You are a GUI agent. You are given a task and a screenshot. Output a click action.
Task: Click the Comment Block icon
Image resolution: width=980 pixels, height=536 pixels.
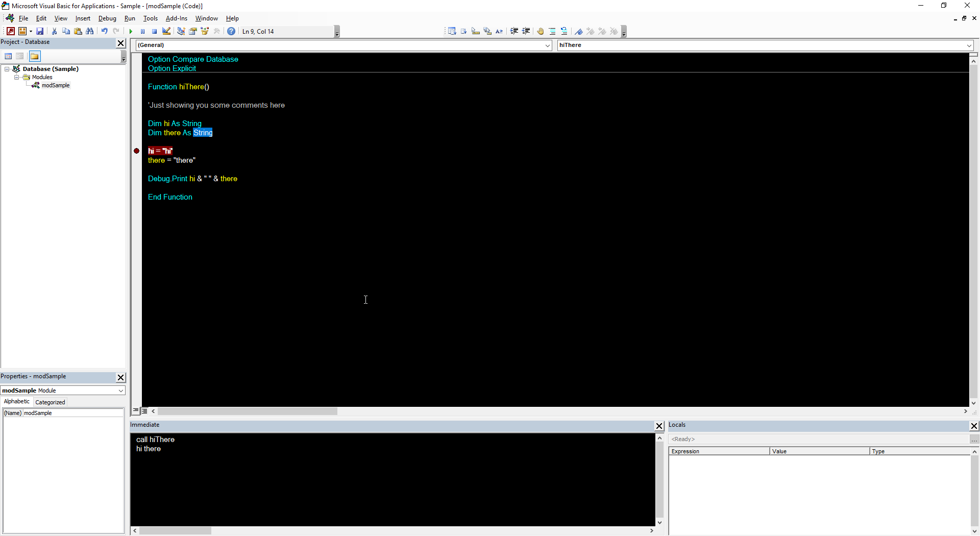552,32
